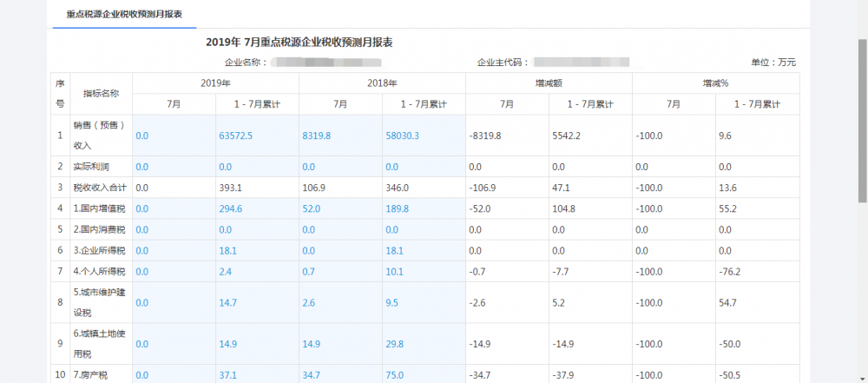
Task: Click the 393.1 total tax revenue cell
Action: click(x=230, y=188)
